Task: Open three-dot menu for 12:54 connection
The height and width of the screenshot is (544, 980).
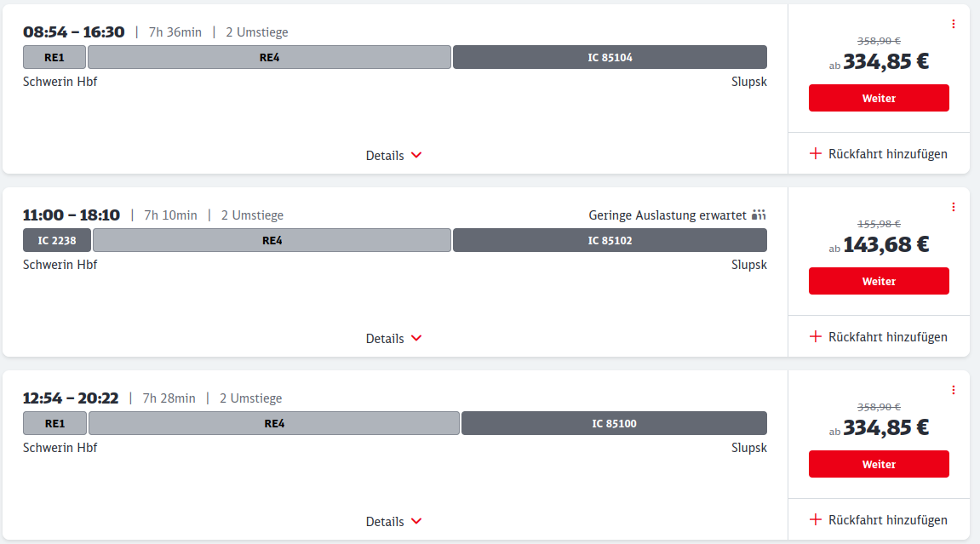Action: tap(953, 390)
